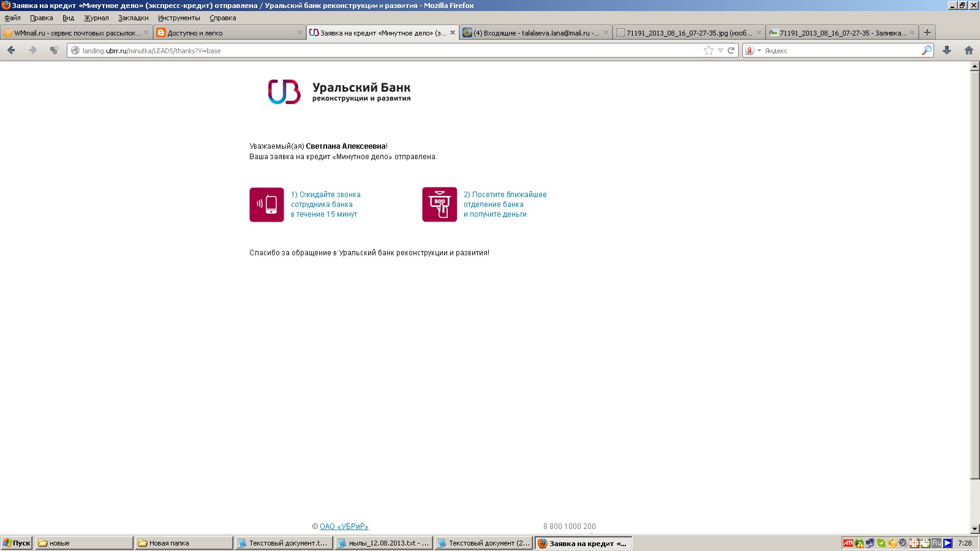Click the Посетите ближайшее отделение банка link

(505, 204)
